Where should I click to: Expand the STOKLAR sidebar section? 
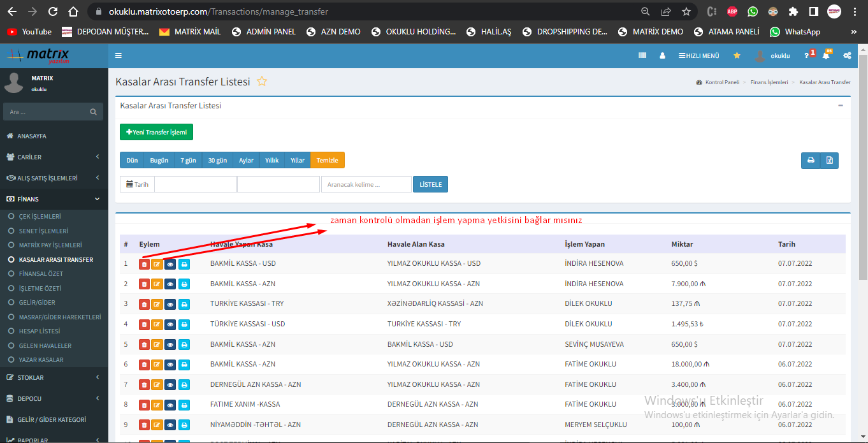coord(54,377)
